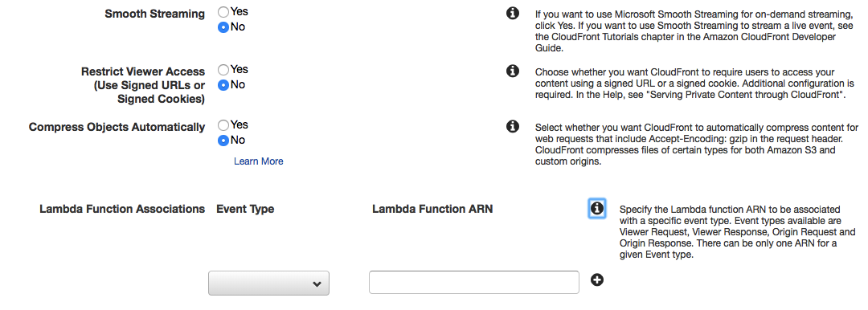Click the Restrict Viewer Access info icon
The height and width of the screenshot is (310, 868).
tap(513, 71)
